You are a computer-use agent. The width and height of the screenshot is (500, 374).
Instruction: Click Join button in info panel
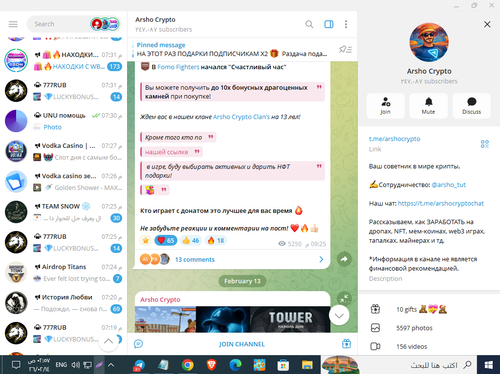pos(386,106)
